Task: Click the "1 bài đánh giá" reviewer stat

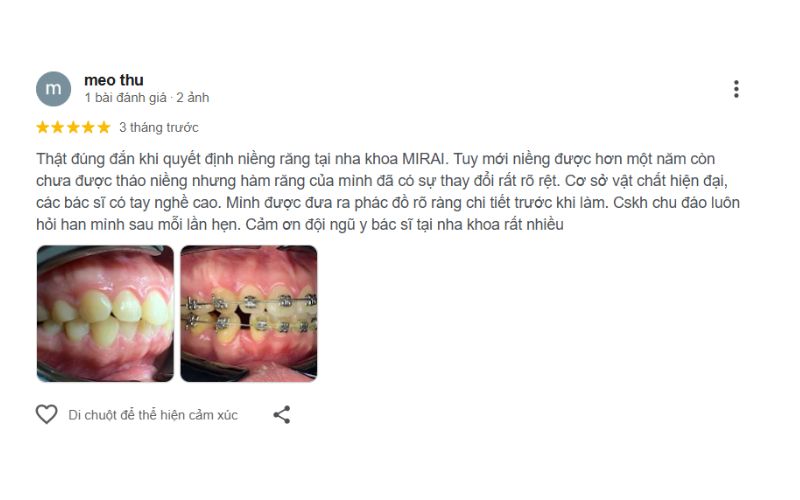Action: [x=126, y=97]
